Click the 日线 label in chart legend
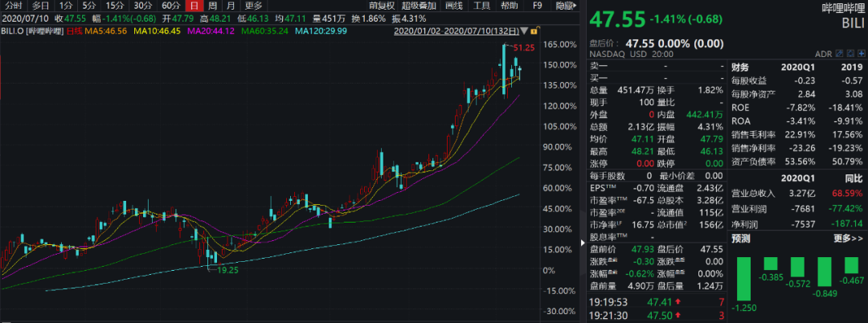This screenshot has height=323, width=868. point(75,31)
